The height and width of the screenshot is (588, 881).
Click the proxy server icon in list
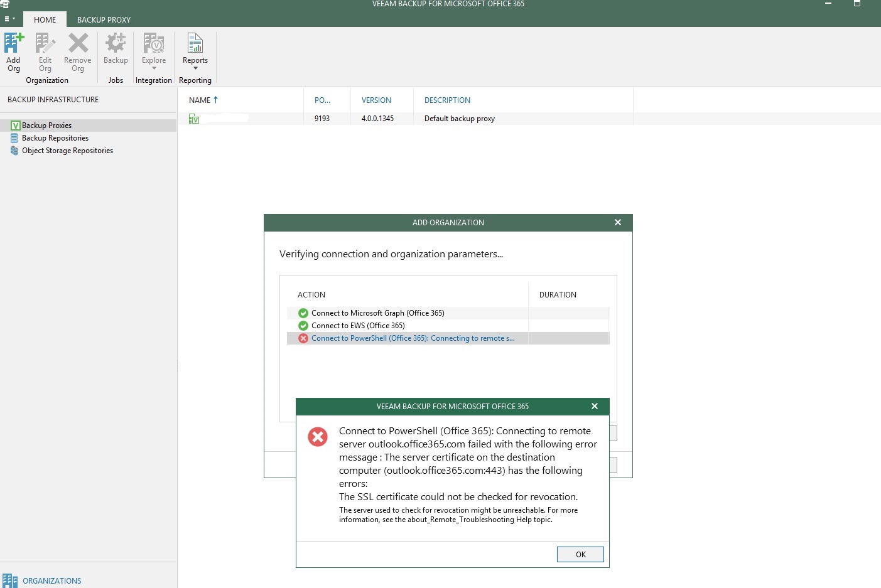(x=194, y=119)
